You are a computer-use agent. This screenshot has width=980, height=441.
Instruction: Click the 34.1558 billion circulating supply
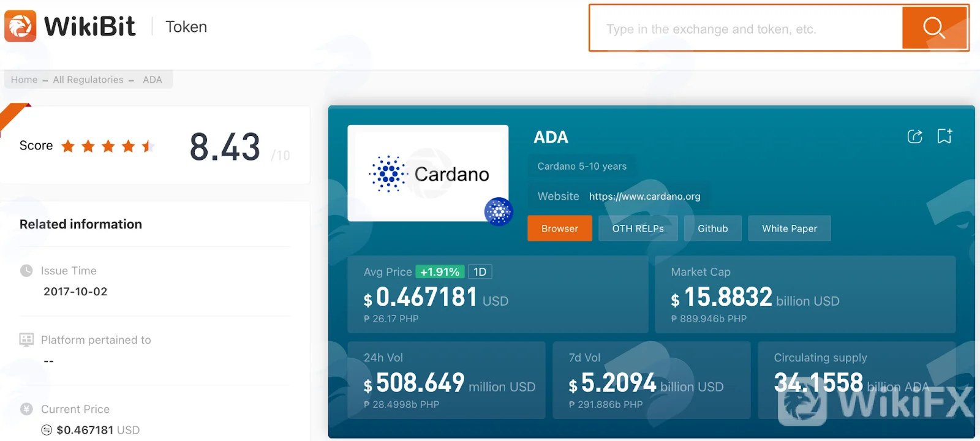click(852, 383)
